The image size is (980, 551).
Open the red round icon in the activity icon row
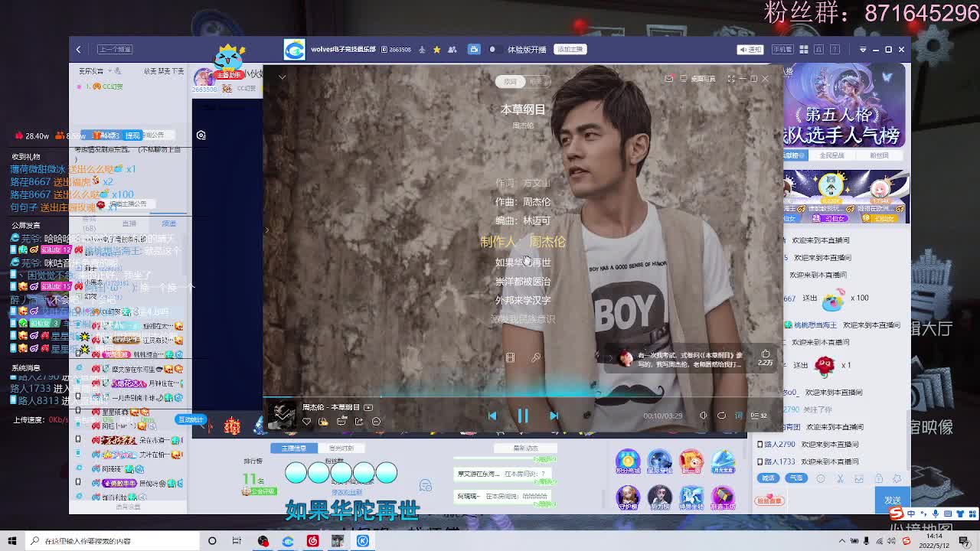click(x=691, y=461)
